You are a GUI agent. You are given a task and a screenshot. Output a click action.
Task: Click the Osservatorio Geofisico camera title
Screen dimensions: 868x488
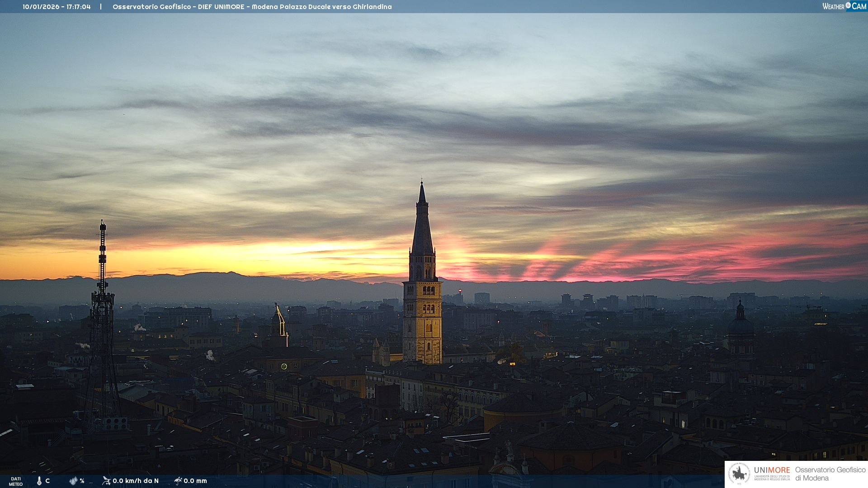252,7
